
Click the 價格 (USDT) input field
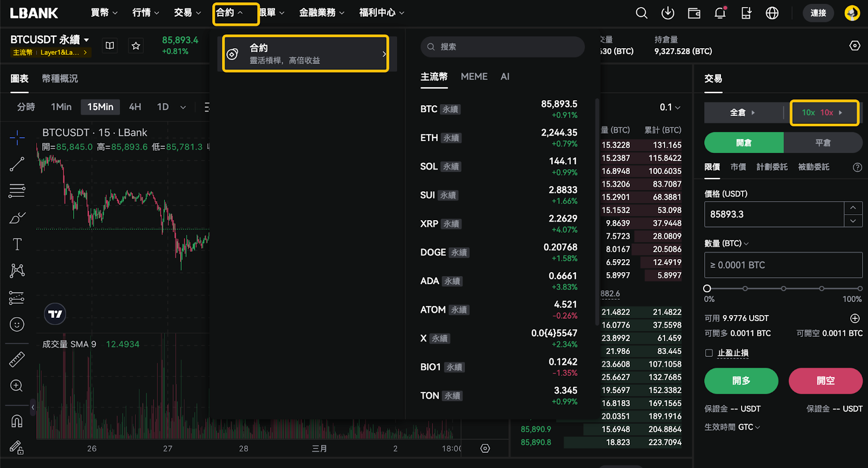(774, 214)
